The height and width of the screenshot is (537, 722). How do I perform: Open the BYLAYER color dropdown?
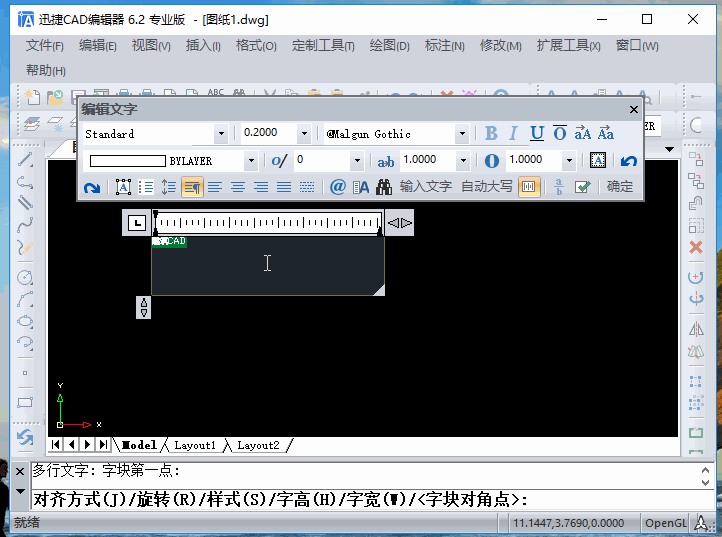(x=251, y=161)
